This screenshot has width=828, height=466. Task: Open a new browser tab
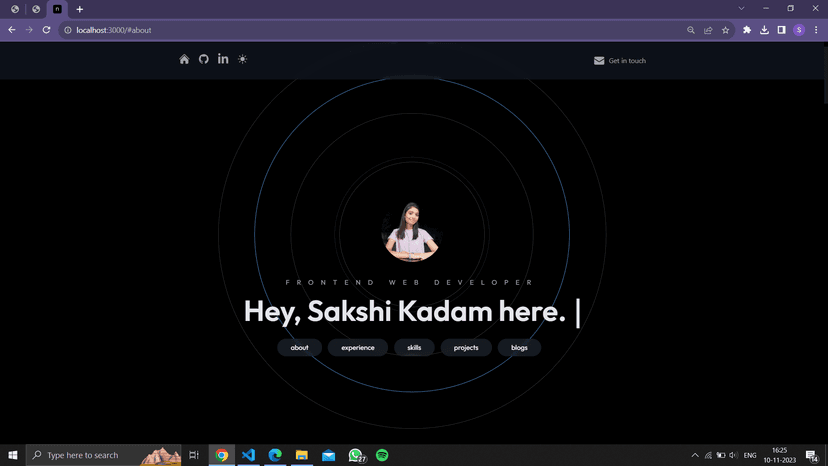(80, 9)
